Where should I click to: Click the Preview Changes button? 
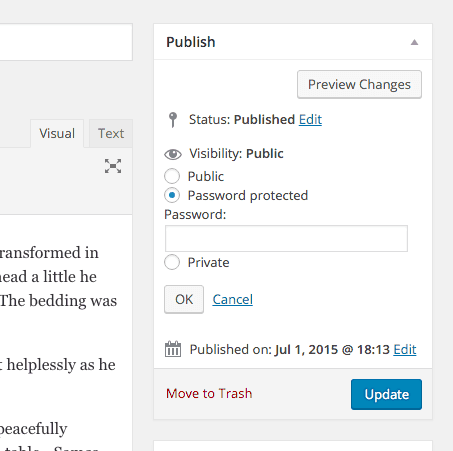coord(359,84)
